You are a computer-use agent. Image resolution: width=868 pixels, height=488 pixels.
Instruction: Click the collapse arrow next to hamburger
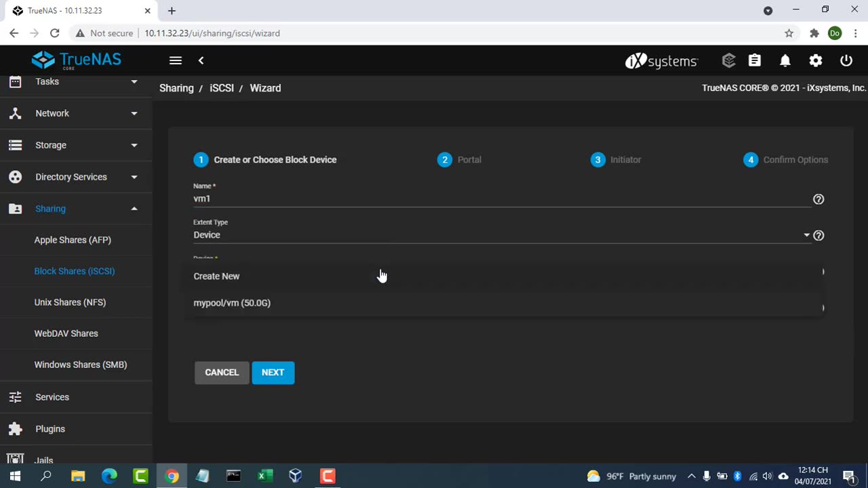pos(201,60)
